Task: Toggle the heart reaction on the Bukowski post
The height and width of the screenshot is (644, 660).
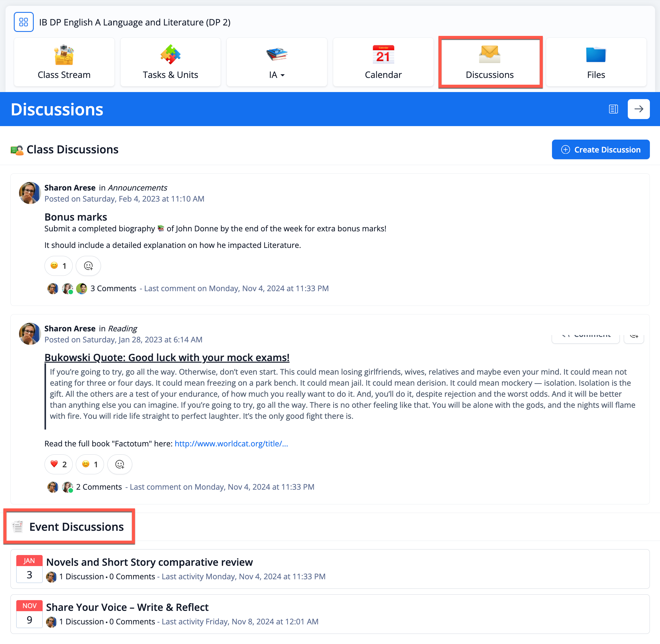Action: [x=58, y=465]
